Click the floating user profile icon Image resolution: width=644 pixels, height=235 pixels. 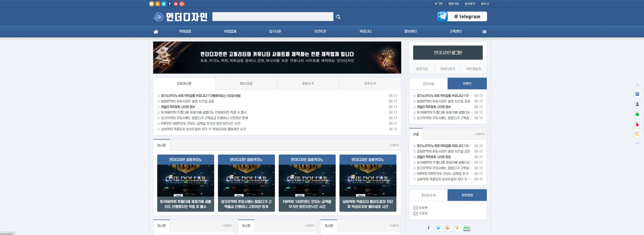(x=637, y=104)
